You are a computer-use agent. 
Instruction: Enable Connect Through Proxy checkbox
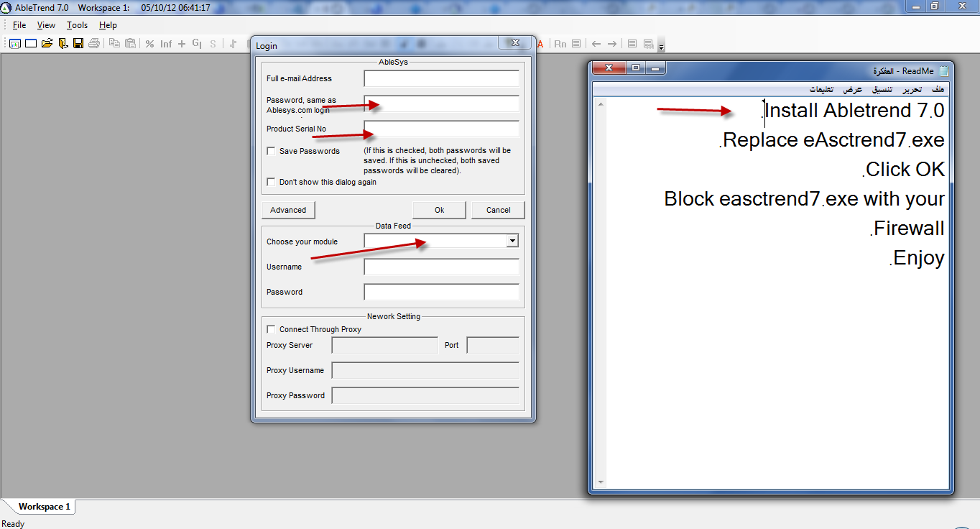click(x=271, y=329)
